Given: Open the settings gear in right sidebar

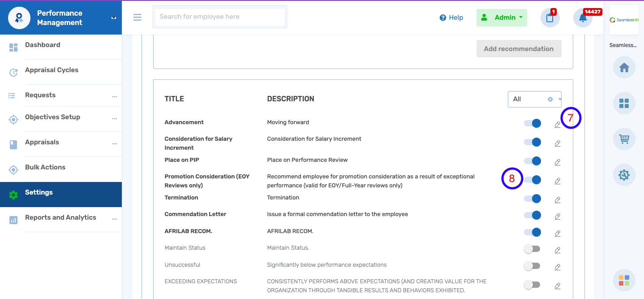Looking at the screenshot, I should click(x=624, y=175).
